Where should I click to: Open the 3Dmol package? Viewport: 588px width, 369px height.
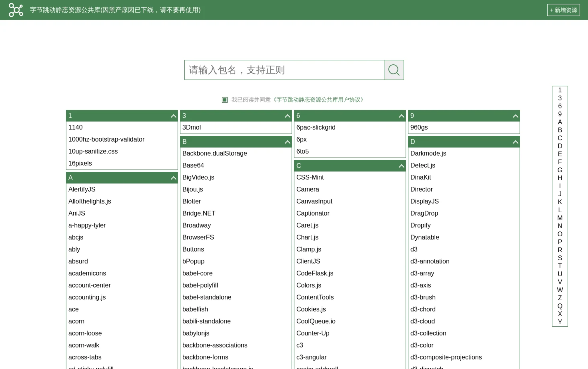click(192, 128)
